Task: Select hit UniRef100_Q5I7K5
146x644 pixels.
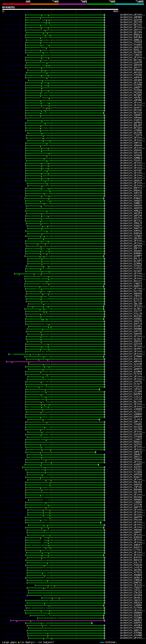Action: pyautogui.click(x=131, y=22)
